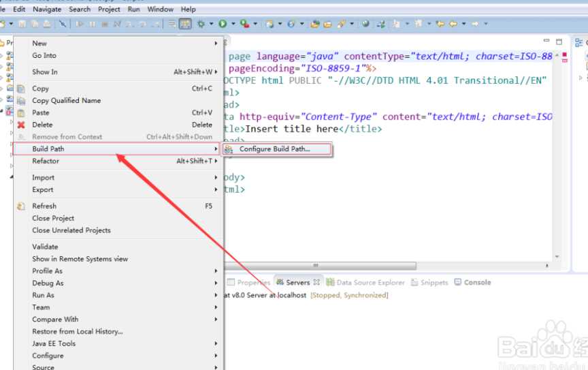Click the Step Return icon

click(156, 24)
